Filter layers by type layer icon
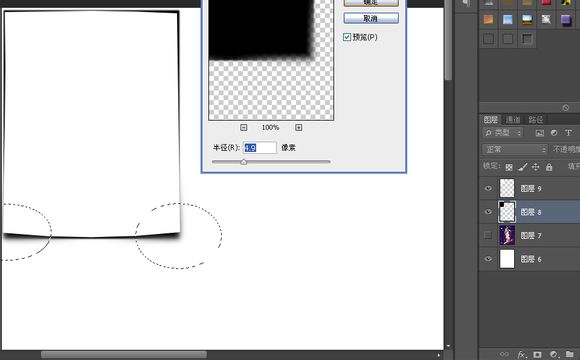Viewport: 580px width, 360px height. pyautogui.click(x=568, y=133)
